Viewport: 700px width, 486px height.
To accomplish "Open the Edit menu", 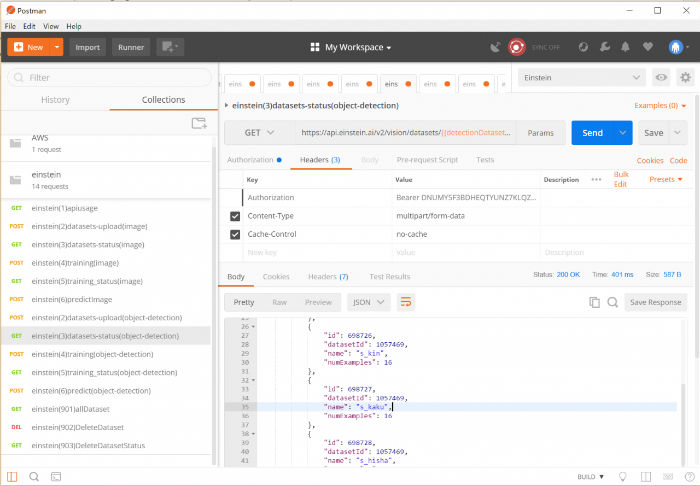I will pos(29,26).
